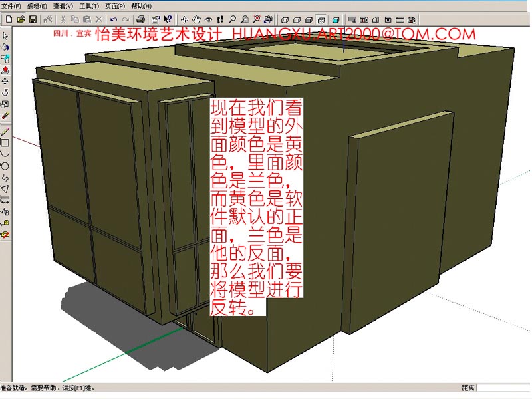Select the Scale tool
The width and height of the screenshot is (532, 399).
point(5,104)
